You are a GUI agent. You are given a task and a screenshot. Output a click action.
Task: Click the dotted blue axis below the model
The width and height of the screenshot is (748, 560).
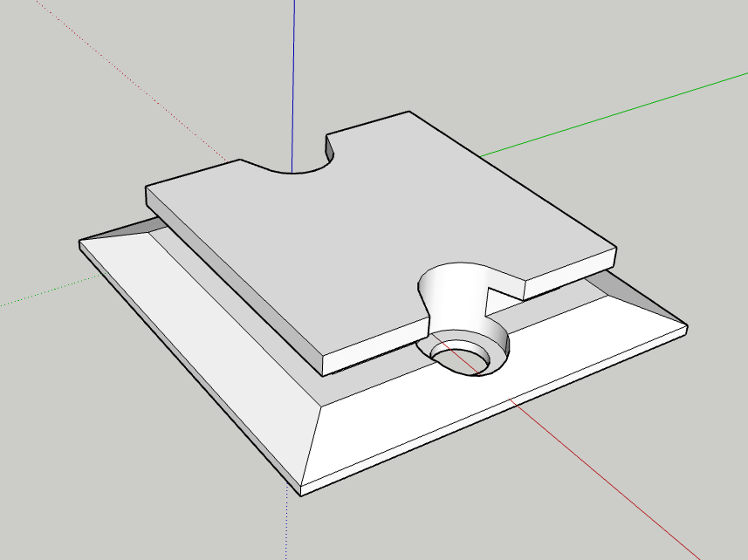click(286, 523)
